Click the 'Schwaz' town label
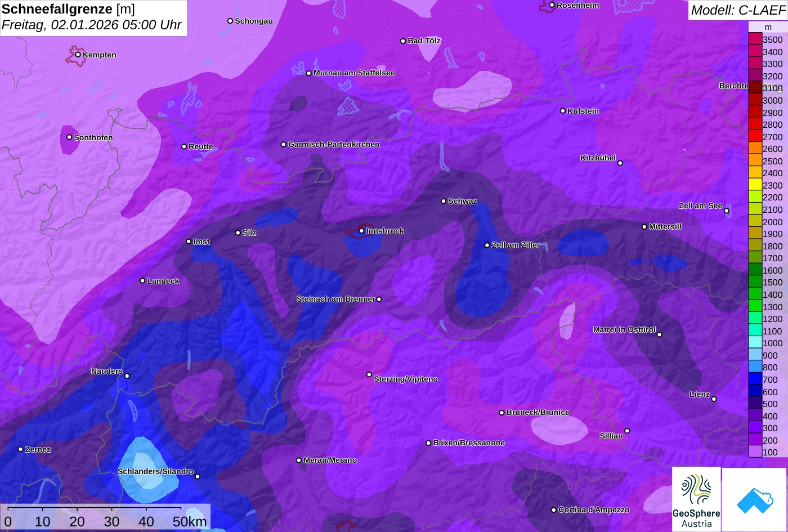788x532 pixels. [463, 201]
